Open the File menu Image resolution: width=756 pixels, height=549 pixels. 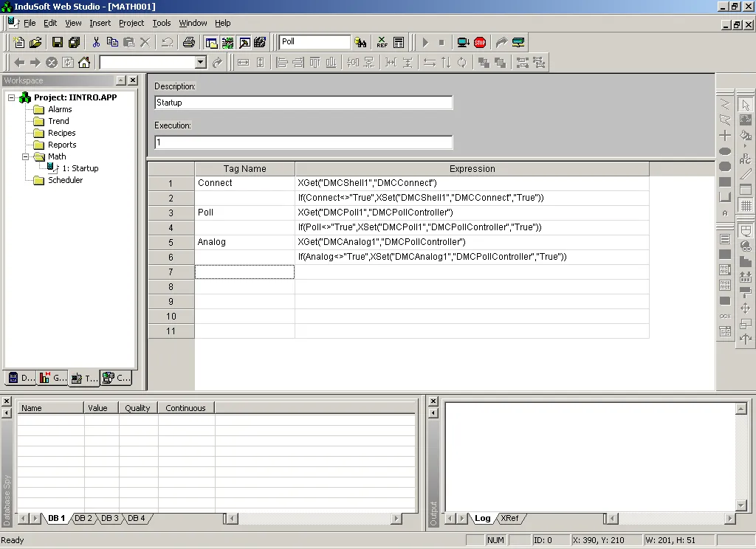tap(30, 23)
